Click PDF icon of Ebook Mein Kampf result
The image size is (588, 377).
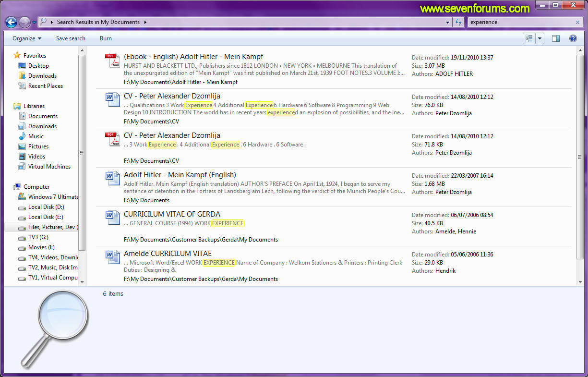[x=112, y=61]
